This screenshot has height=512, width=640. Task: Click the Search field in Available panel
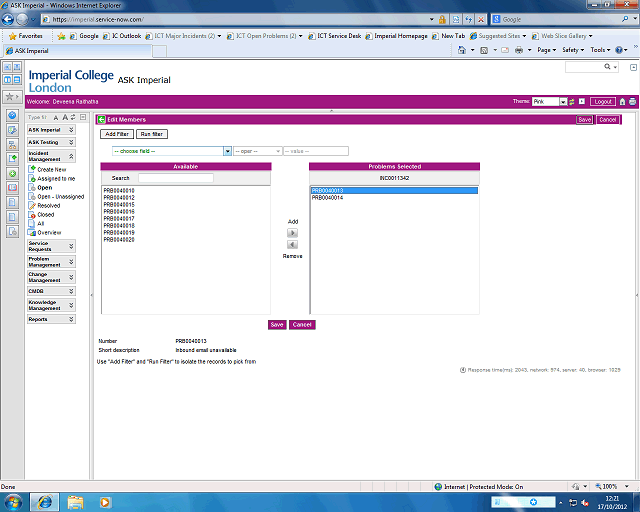tap(175, 178)
